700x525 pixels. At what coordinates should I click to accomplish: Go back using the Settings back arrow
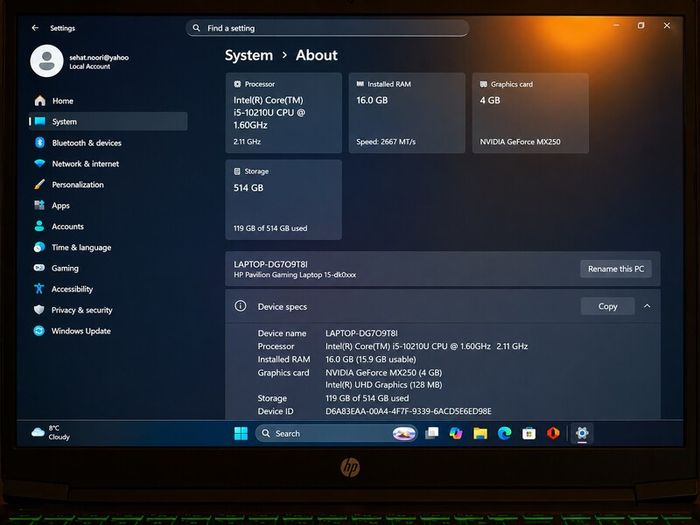[x=35, y=28]
